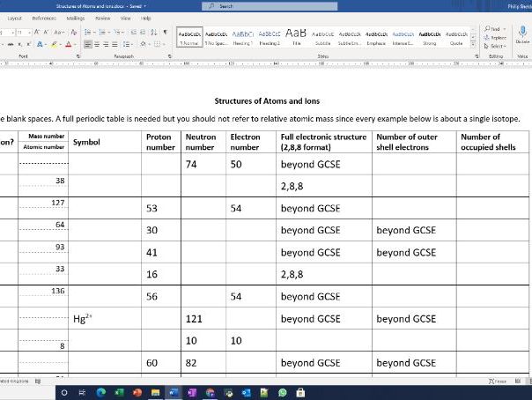Toggle Align Right alignment
532x400 pixels.
(106, 44)
